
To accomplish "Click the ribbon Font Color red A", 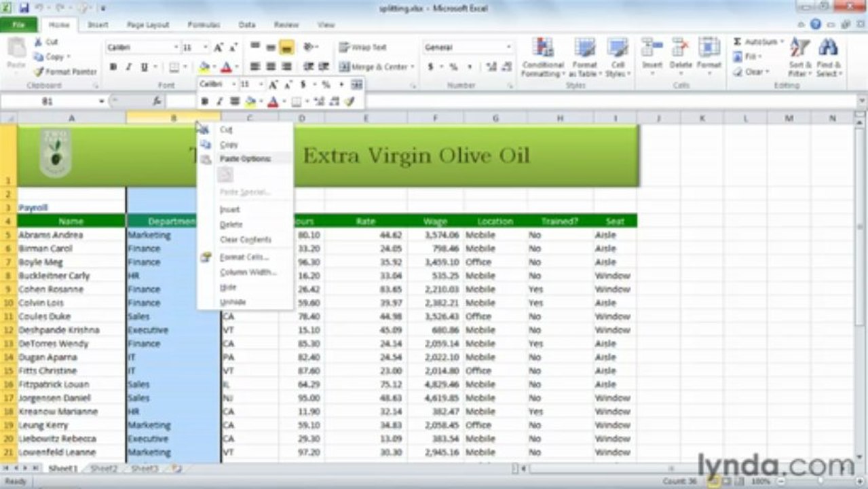I will (x=226, y=67).
